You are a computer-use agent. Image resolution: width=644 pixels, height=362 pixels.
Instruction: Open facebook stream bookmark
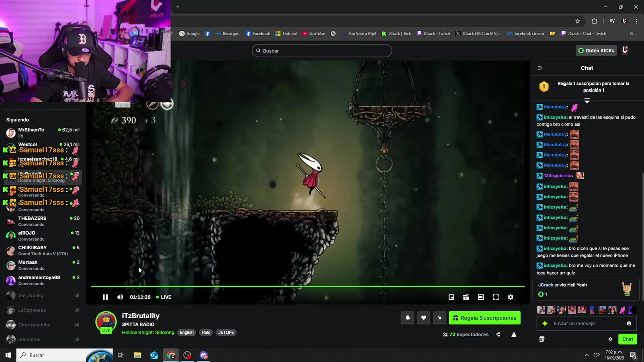(x=525, y=34)
